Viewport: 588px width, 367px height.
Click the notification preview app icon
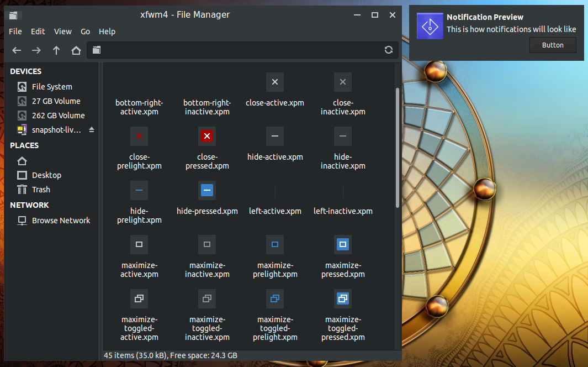point(430,27)
